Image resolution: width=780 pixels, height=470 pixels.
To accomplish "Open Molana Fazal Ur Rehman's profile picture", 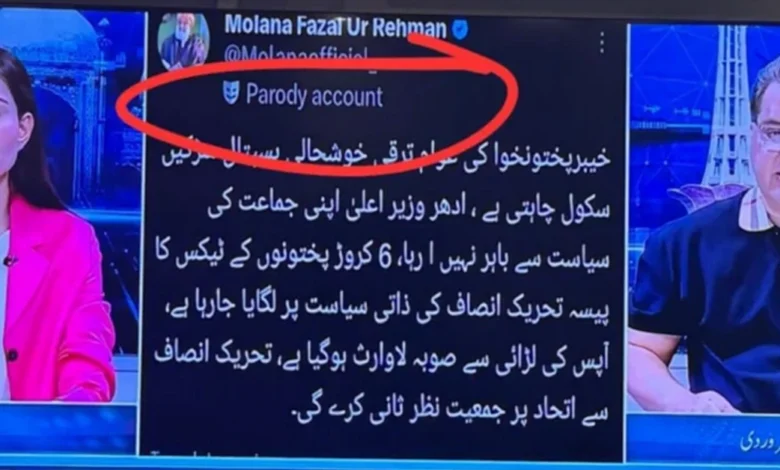I will [184, 40].
